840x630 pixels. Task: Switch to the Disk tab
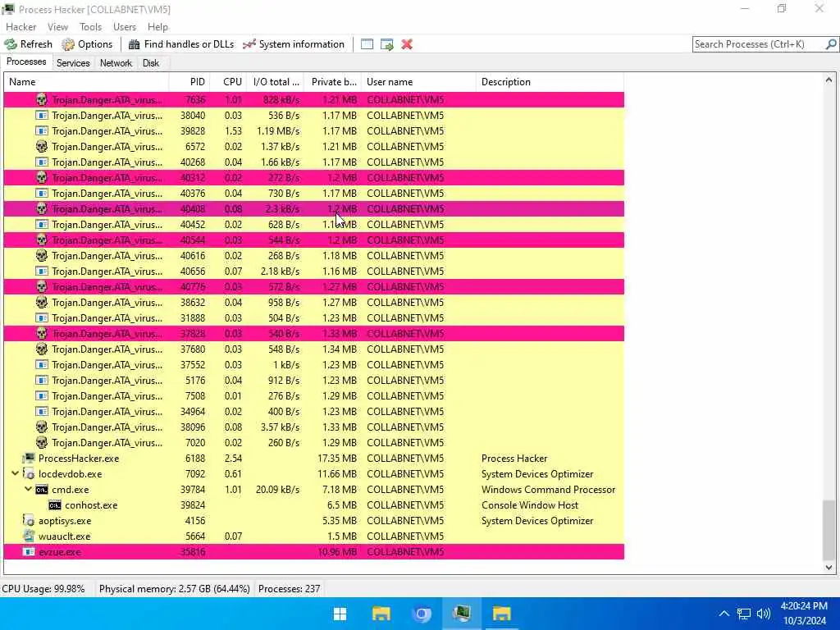pyautogui.click(x=151, y=63)
